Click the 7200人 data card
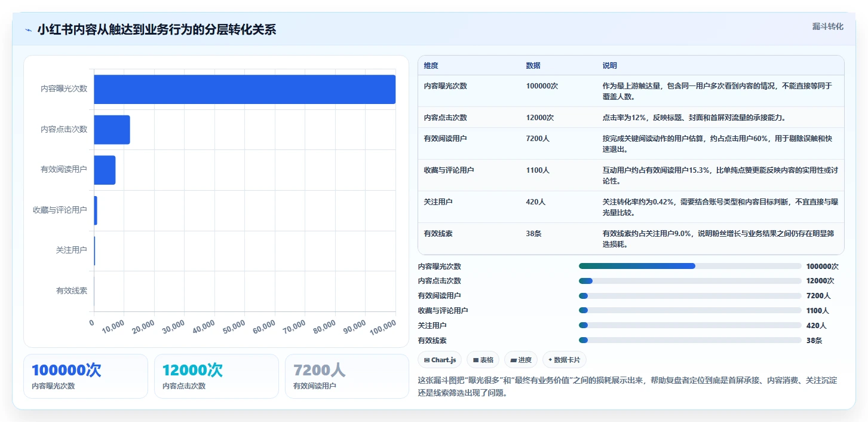868x422 pixels. (x=347, y=376)
